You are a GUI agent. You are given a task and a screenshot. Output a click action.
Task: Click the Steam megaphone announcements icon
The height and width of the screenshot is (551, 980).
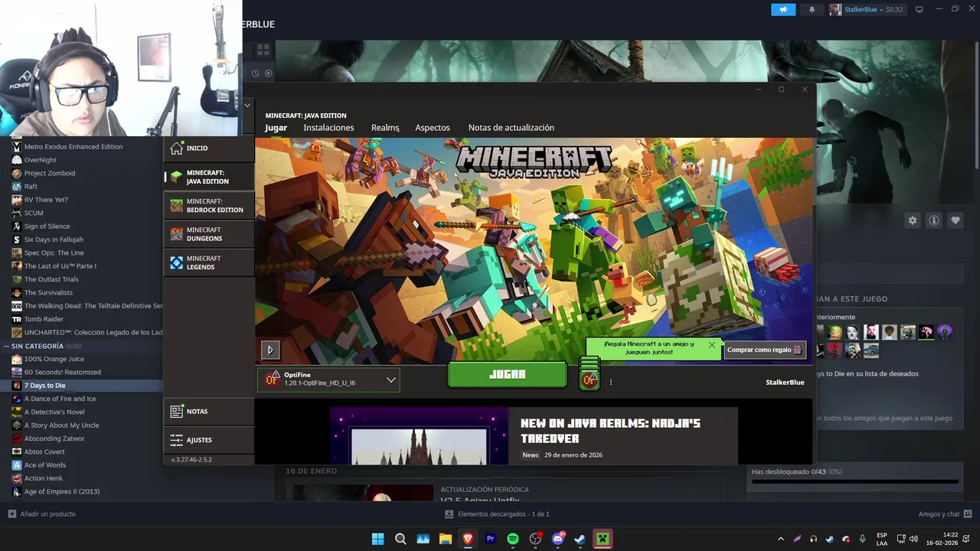782,9
